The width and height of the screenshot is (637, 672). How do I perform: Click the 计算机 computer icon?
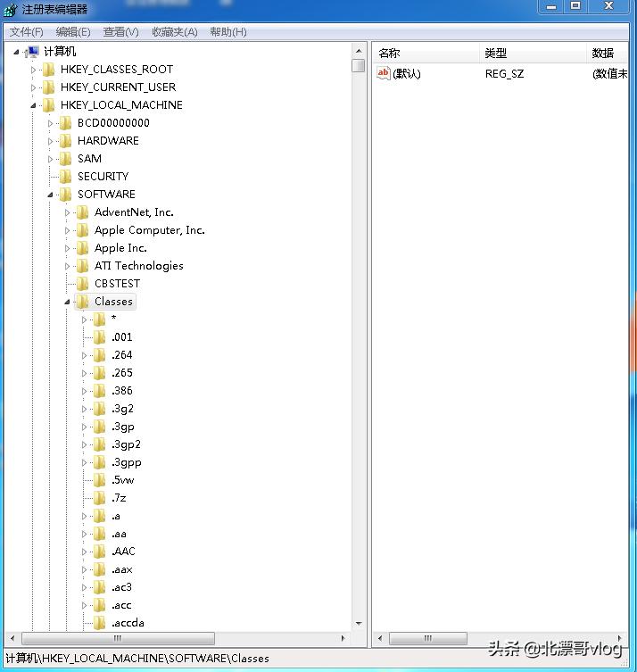pos(32,52)
